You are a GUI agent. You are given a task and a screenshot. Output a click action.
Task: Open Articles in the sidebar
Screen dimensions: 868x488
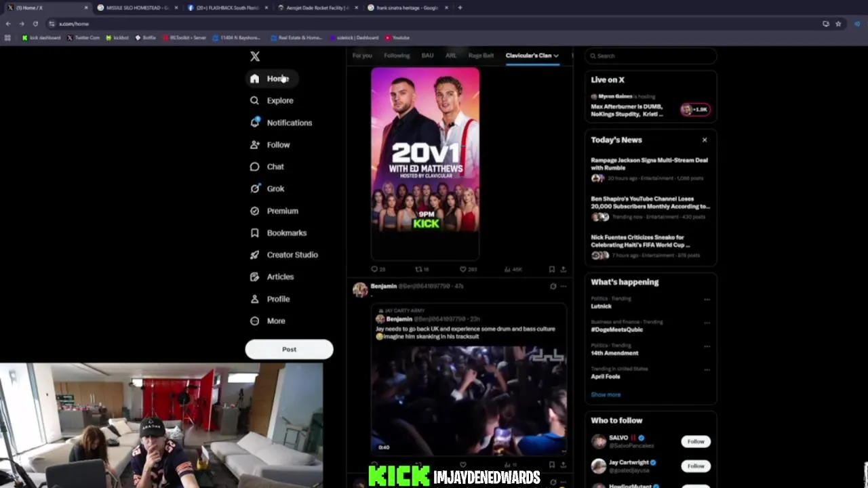coord(271,277)
